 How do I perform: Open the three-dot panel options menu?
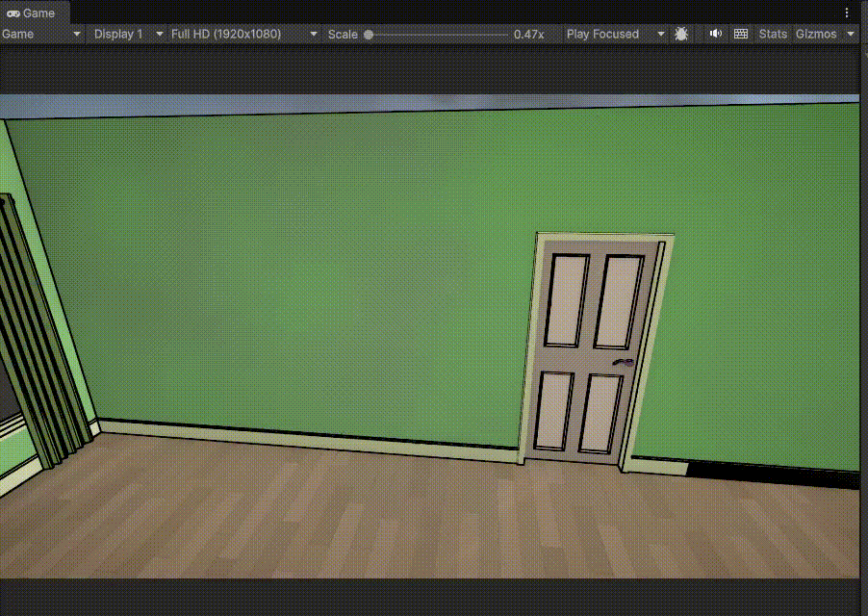click(x=847, y=13)
